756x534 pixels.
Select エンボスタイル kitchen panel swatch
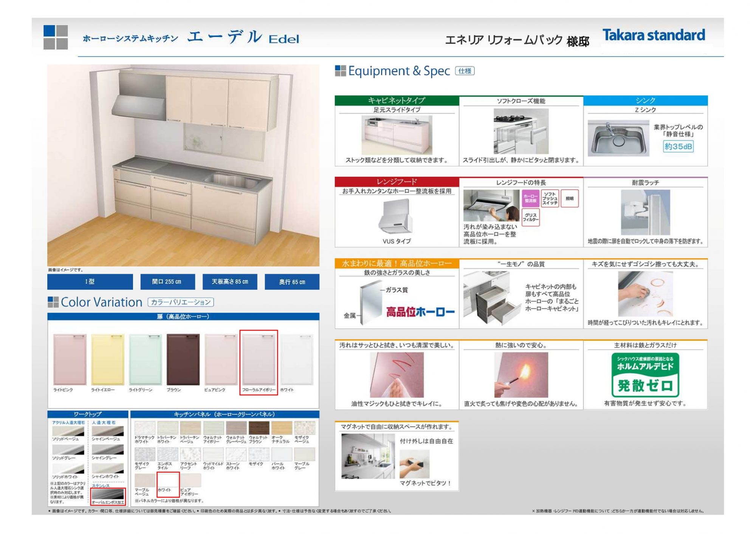coord(168,454)
